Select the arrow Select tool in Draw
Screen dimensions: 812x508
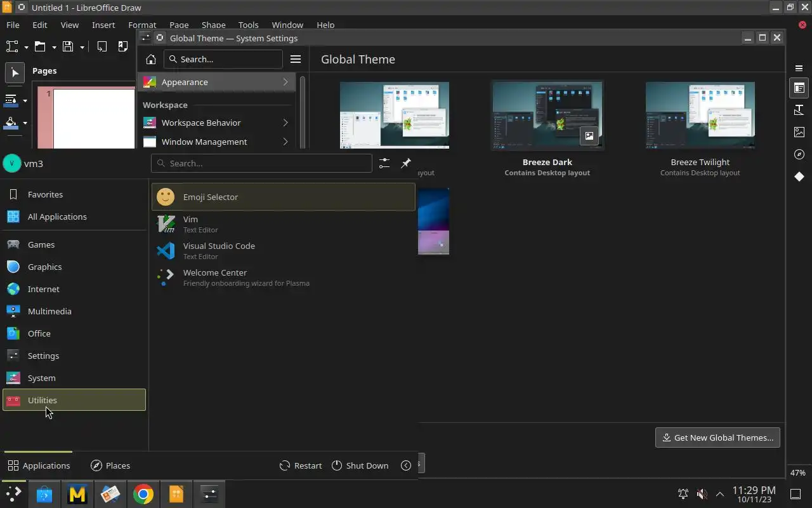click(x=15, y=73)
